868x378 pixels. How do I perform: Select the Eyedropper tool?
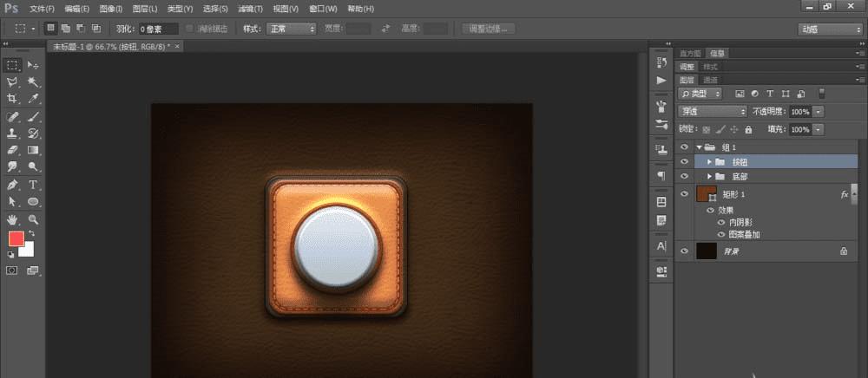[33, 98]
